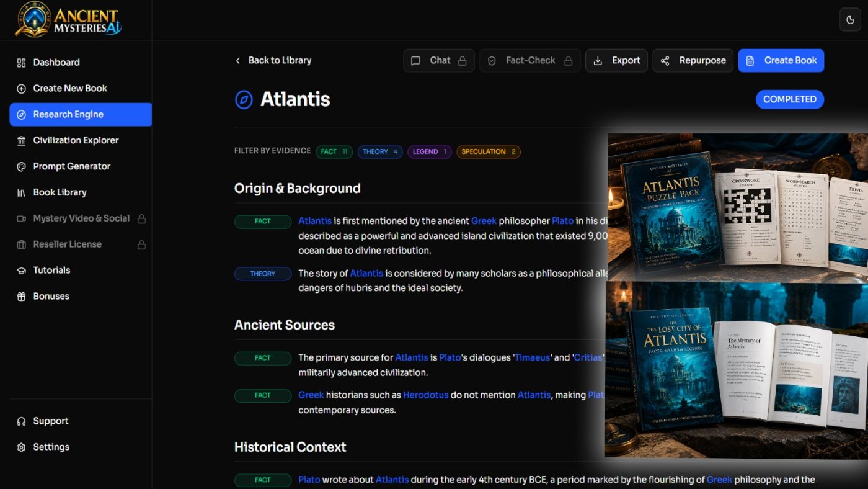Click the Research Engine compass icon
This screenshot has width=868, height=489.
pos(21,114)
